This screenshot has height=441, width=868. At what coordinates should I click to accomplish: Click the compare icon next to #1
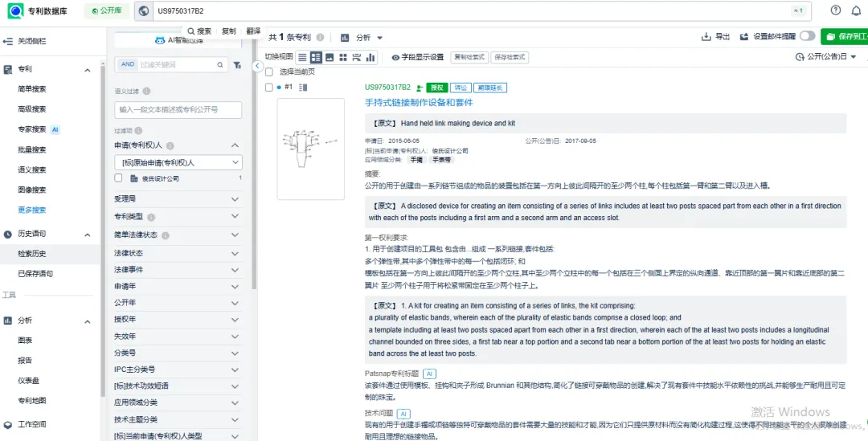(x=303, y=88)
